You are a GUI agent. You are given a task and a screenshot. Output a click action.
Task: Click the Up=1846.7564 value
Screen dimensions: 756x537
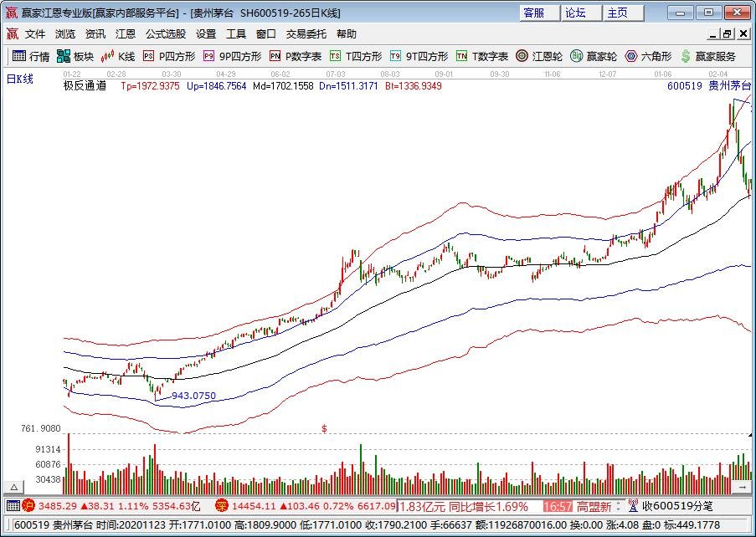click(x=217, y=85)
